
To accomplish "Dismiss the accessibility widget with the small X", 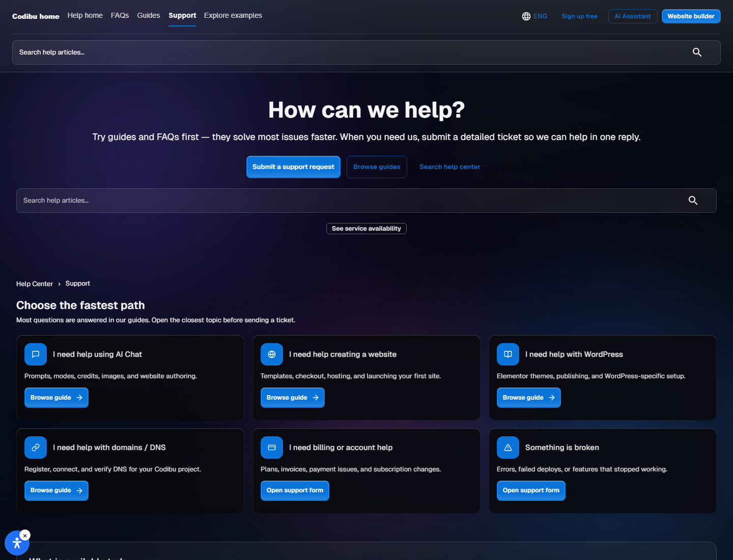I will pyautogui.click(x=25, y=536).
